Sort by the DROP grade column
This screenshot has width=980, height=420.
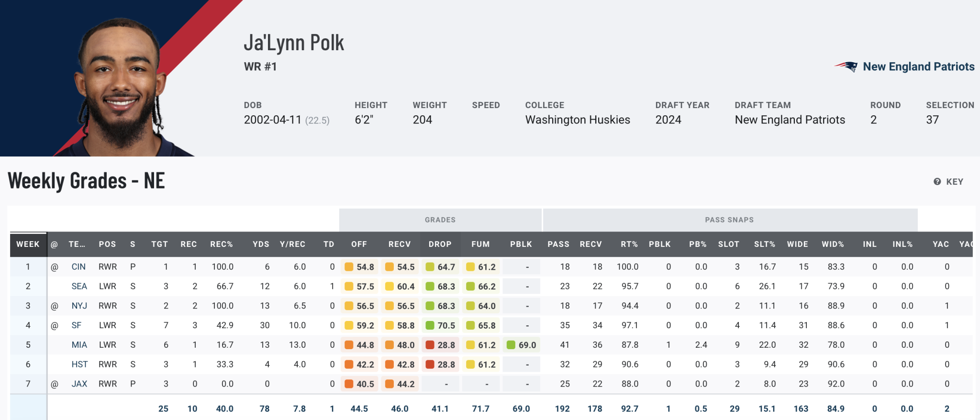(x=440, y=244)
